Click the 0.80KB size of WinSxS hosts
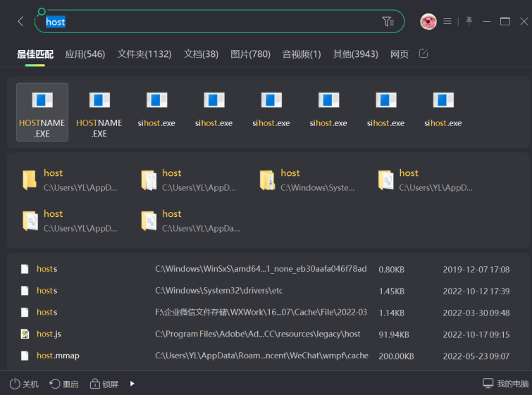This screenshot has height=395, width=532. (392, 270)
